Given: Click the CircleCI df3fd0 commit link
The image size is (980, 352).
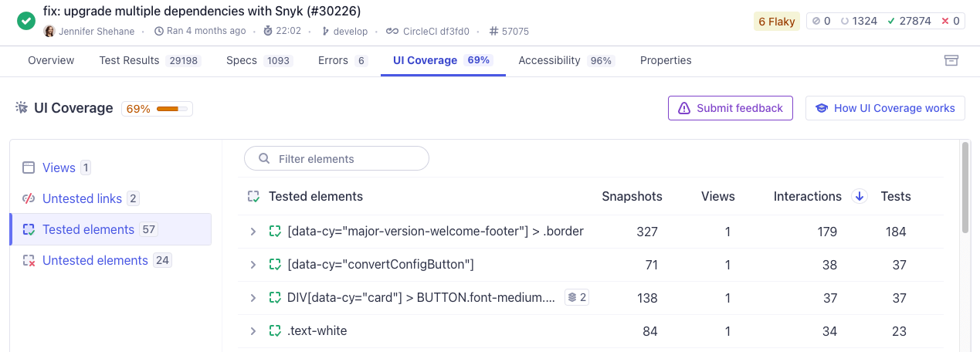Looking at the screenshot, I should (x=427, y=32).
